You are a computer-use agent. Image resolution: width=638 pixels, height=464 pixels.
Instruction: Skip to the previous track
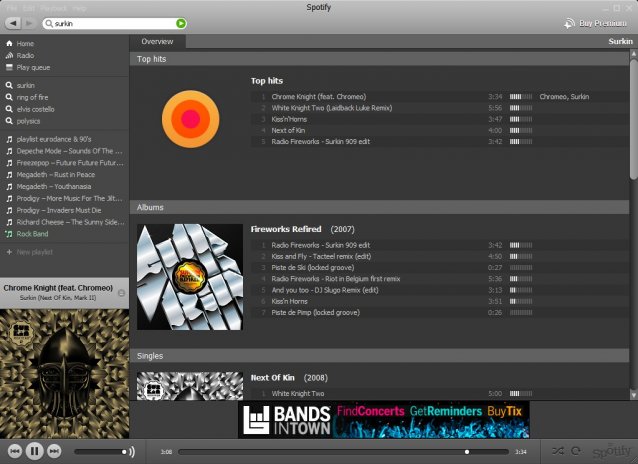coord(15,451)
